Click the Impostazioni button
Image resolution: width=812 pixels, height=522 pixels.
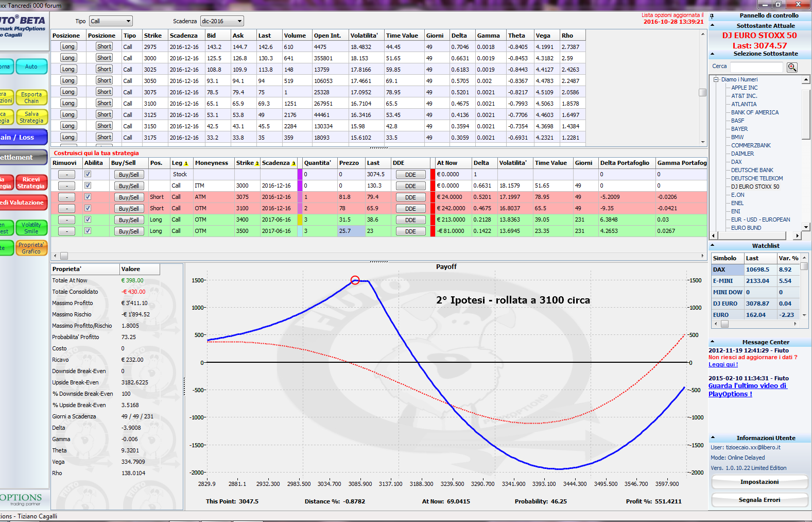tap(759, 482)
